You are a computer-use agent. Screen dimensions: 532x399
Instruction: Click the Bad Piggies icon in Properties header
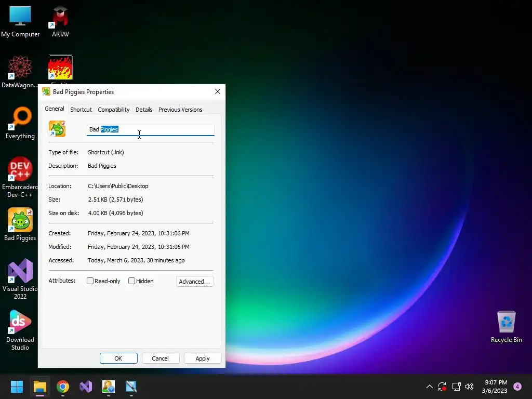click(x=57, y=129)
